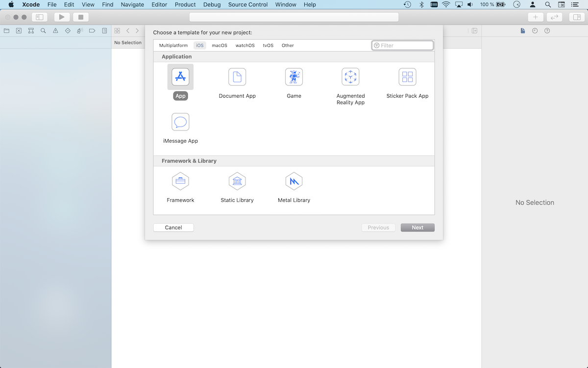Open the Find navigator magnifier icon
This screenshot has width=588, height=368.
[x=43, y=30]
